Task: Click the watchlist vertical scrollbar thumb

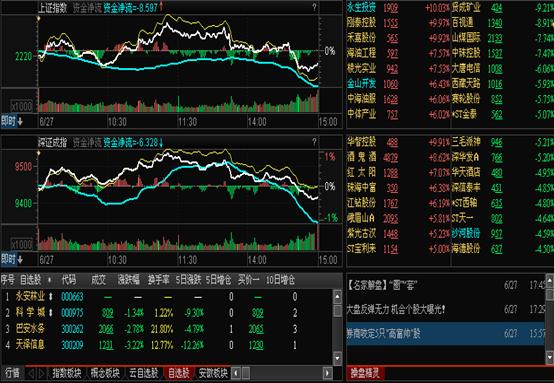Action: 337,310
